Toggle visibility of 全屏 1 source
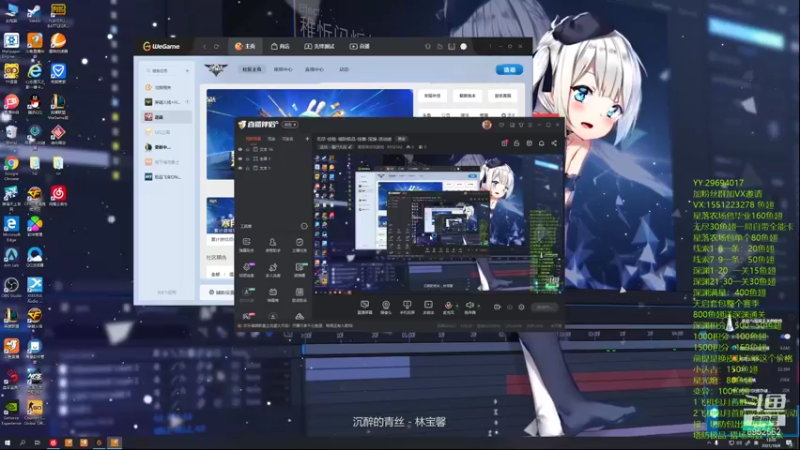Screen dimensions: 800x450 240,159
